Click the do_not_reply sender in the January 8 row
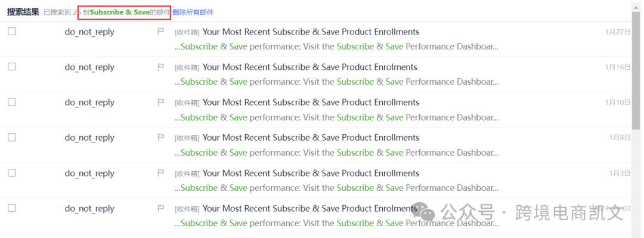This screenshot has height=238, width=644. (x=89, y=138)
